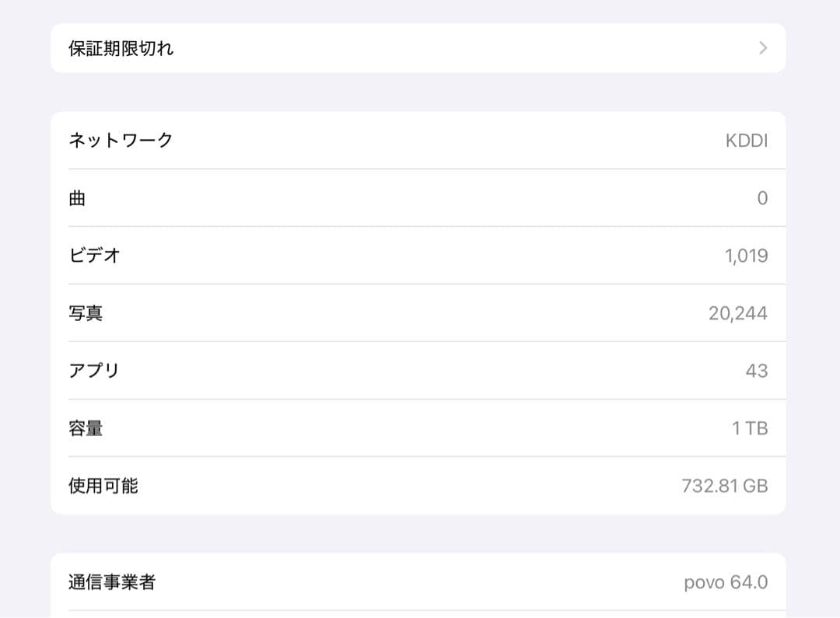Click the songs count showing 0
Screen dimensions: 840x618
763,198
